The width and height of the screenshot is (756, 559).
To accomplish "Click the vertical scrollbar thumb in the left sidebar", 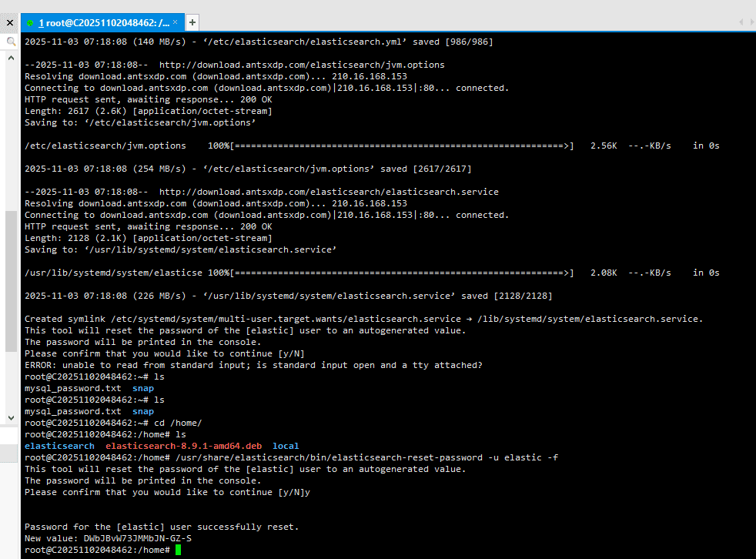I will [x=11, y=281].
